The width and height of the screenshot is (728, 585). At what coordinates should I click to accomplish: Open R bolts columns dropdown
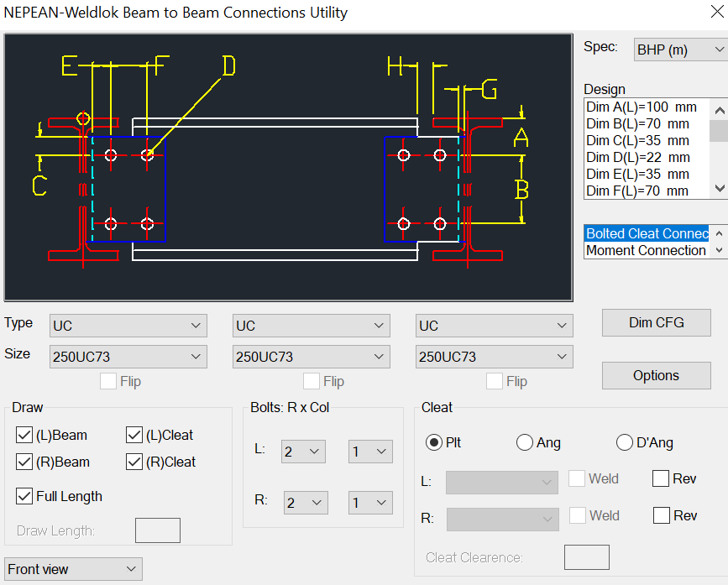click(x=370, y=503)
